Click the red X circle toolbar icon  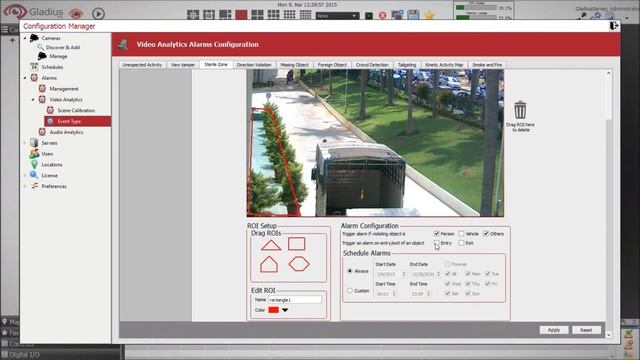[382, 16]
